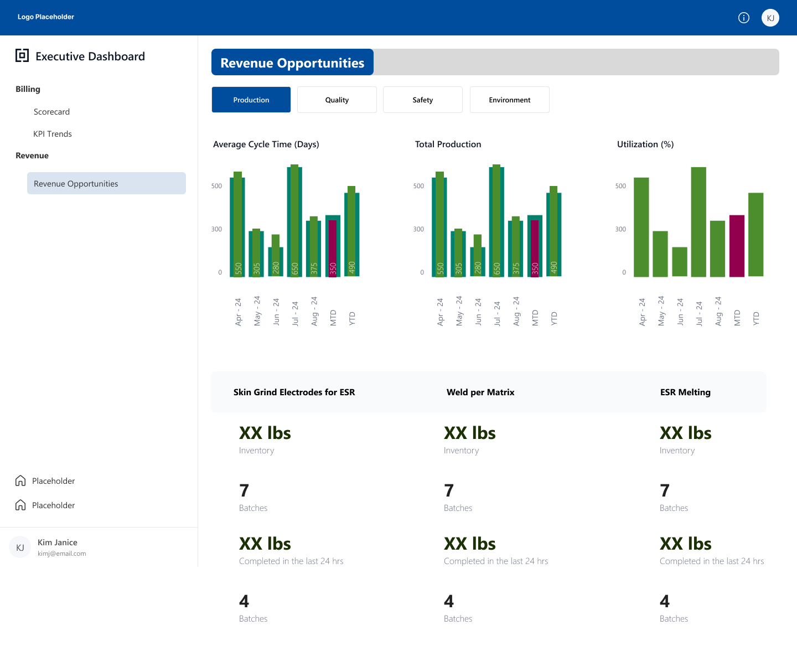
Task: Click the Jun - 24 bar in Utilization chart
Action: click(x=680, y=262)
